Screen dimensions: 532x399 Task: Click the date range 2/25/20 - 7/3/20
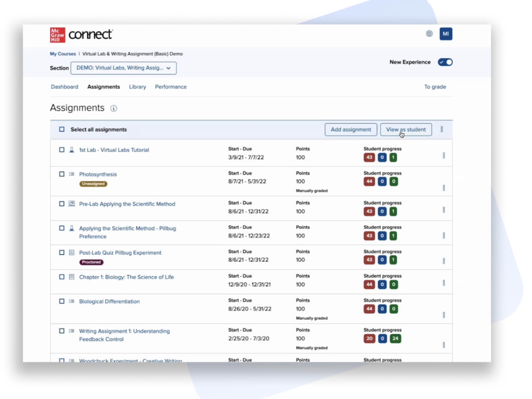249,339
